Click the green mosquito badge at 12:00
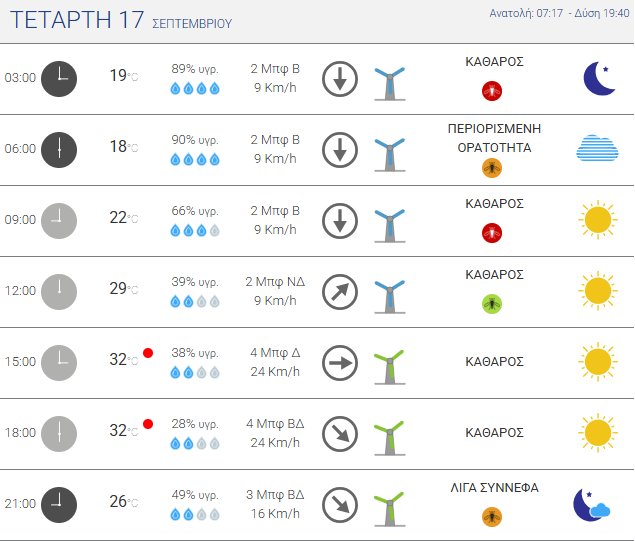Image resolution: width=635 pixels, height=541 pixels. coord(492,303)
